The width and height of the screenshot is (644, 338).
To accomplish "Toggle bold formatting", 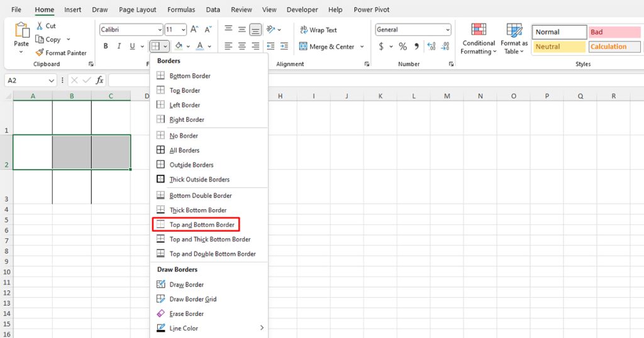I will click(x=106, y=46).
